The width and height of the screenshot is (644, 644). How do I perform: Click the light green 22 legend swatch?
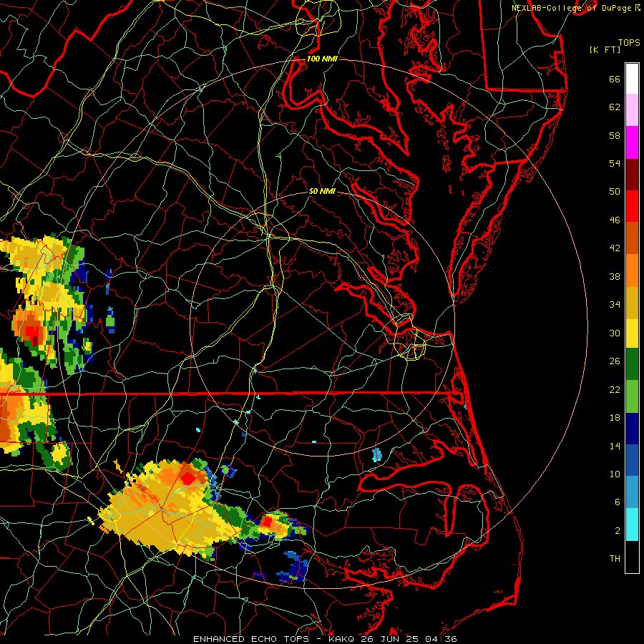pos(632,396)
